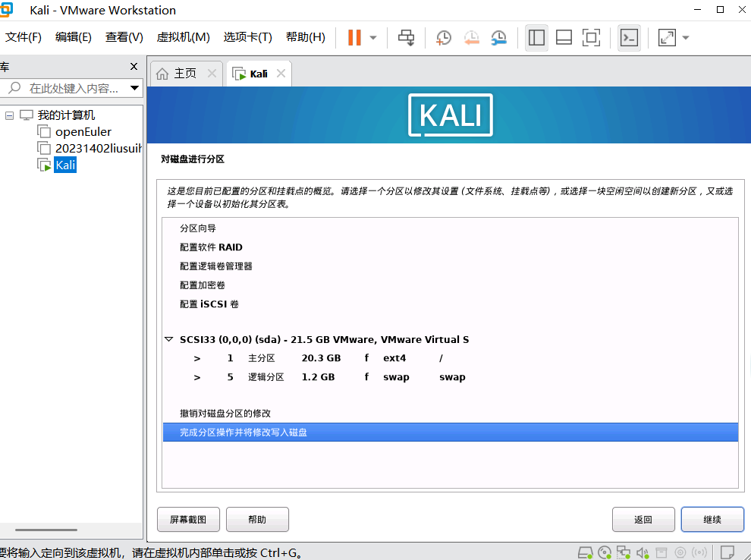The height and width of the screenshot is (560, 751).
Task: Open the 虚拟机(M) menu
Action: (183, 37)
